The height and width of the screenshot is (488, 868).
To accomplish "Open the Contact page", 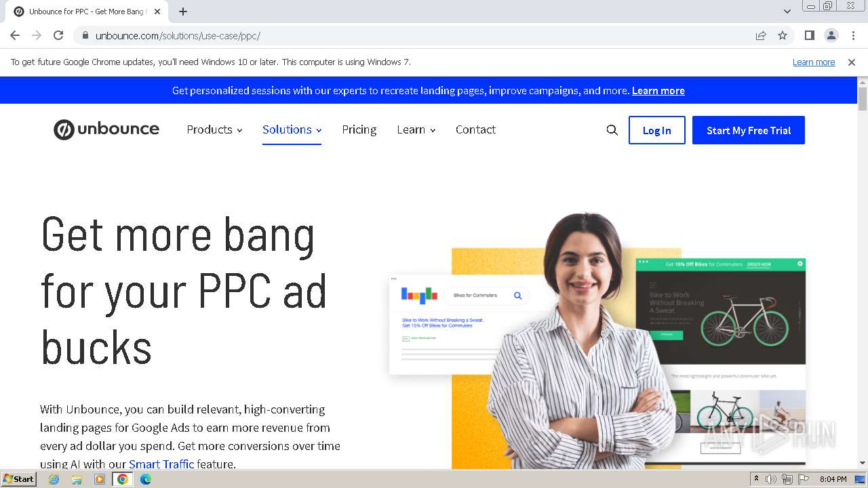I will point(475,129).
